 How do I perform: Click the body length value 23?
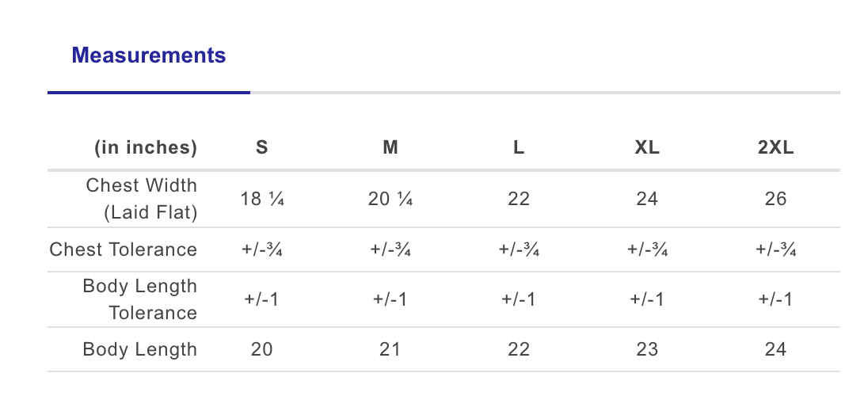(647, 349)
